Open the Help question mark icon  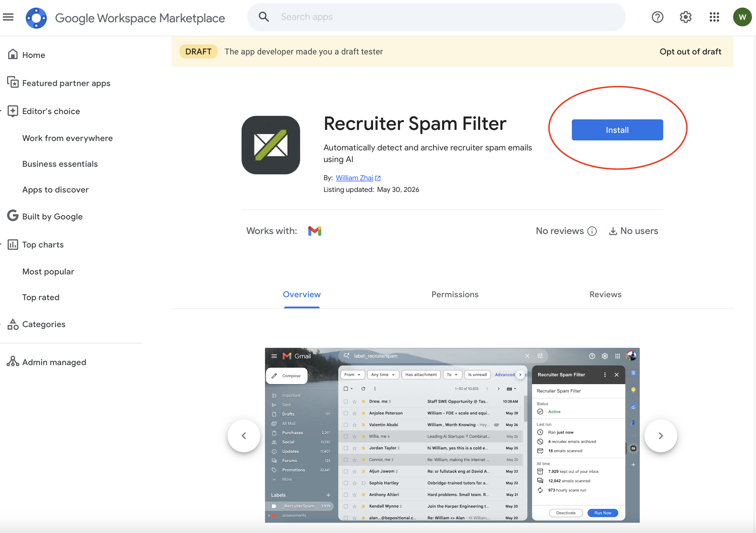pos(657,17)
